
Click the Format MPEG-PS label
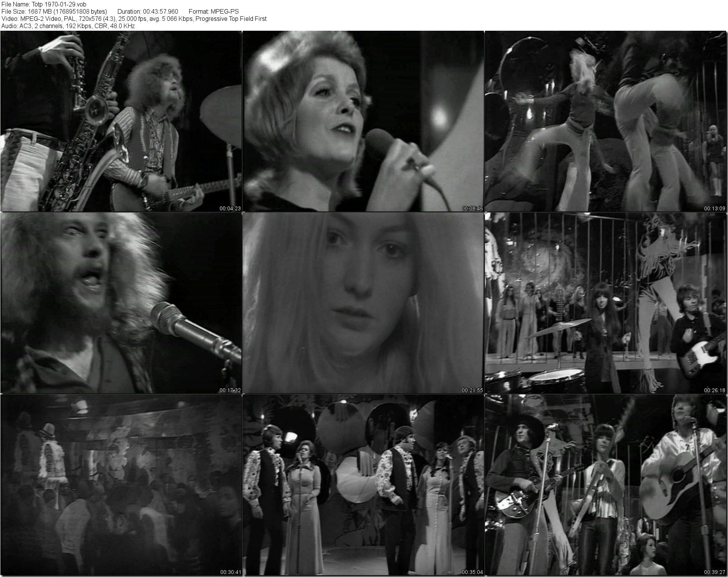(x=213, y=11)
